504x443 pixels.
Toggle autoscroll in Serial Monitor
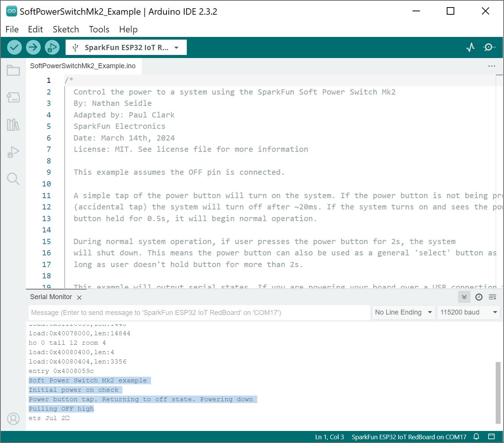(464, 297)
